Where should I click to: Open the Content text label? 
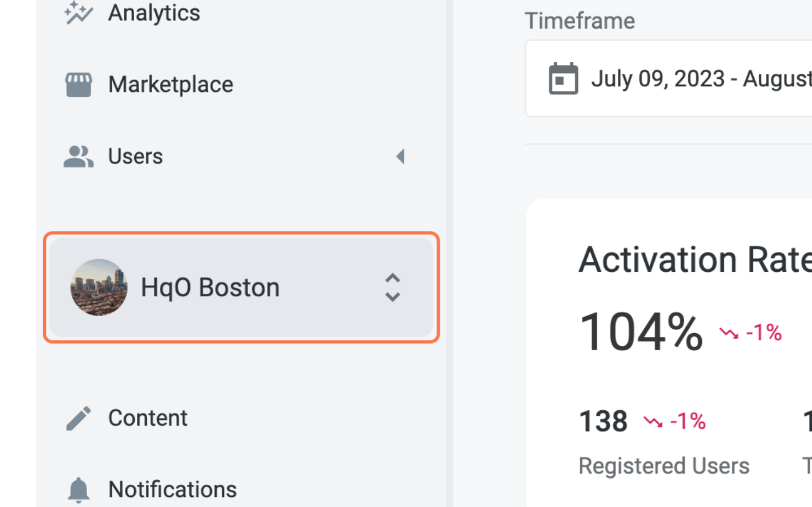(x=148, y=418)
